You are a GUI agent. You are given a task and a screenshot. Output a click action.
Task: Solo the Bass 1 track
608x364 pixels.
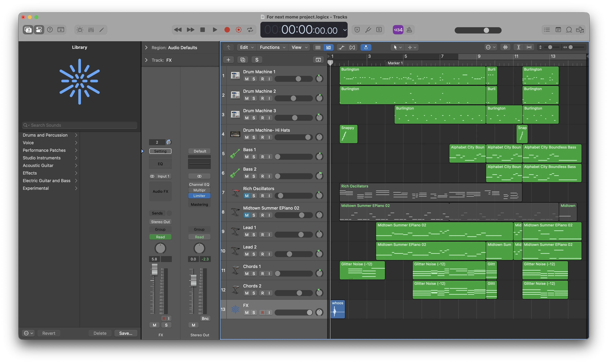click(x=254, y=157)
